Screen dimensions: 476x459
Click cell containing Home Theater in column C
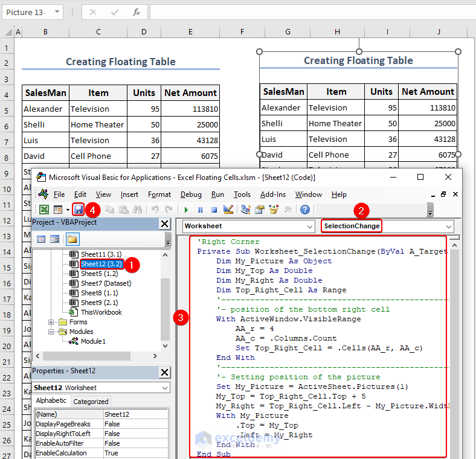(x=98, y=125)
